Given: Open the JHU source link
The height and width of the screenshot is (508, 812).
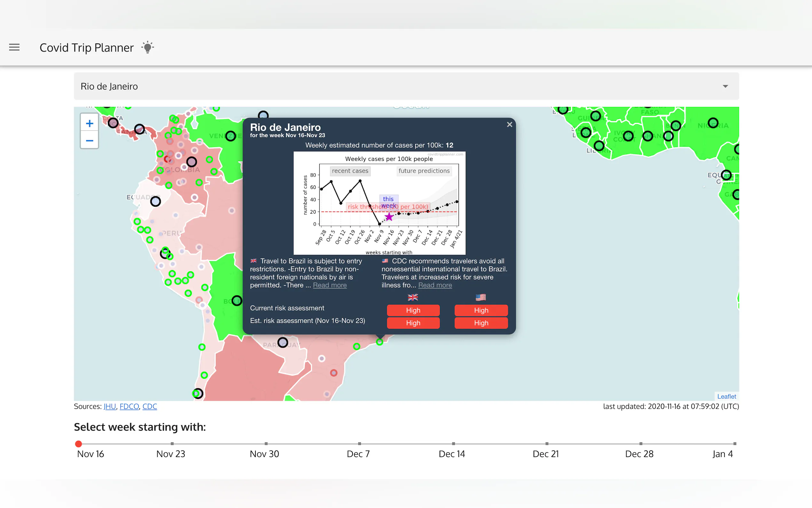Looking at the screenshot, I should click(109, 406).
